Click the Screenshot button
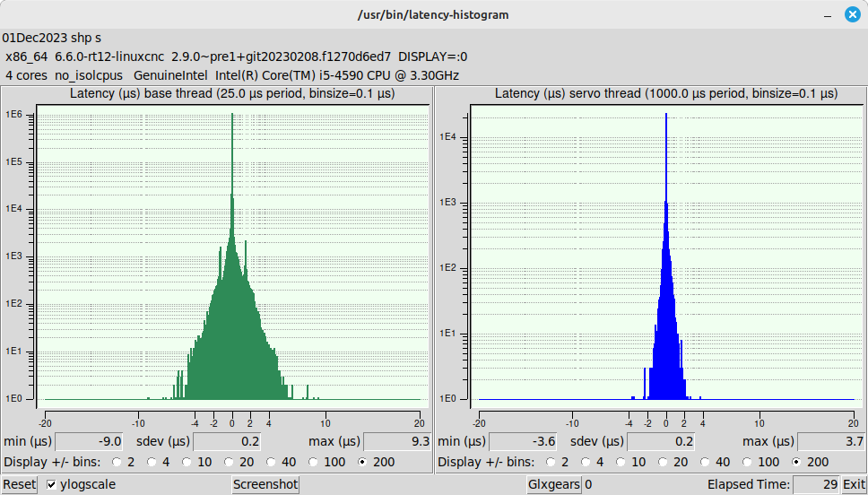868x495 pixels. [265, 484]
